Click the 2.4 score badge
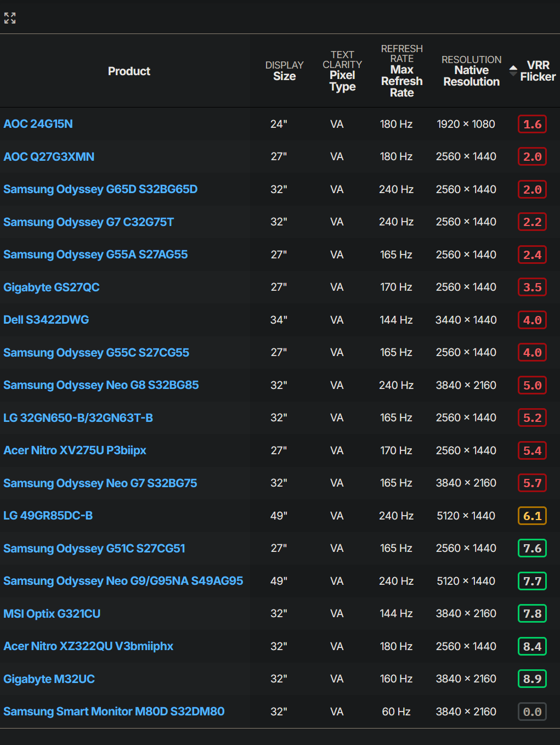This screenshot has height=745, width=560. [x=532, y=255]
